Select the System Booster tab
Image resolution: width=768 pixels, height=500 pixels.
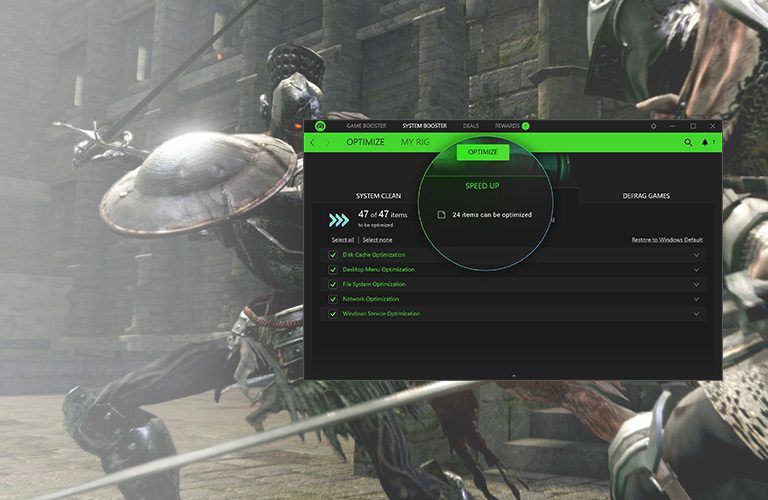[x=425, y=126]
